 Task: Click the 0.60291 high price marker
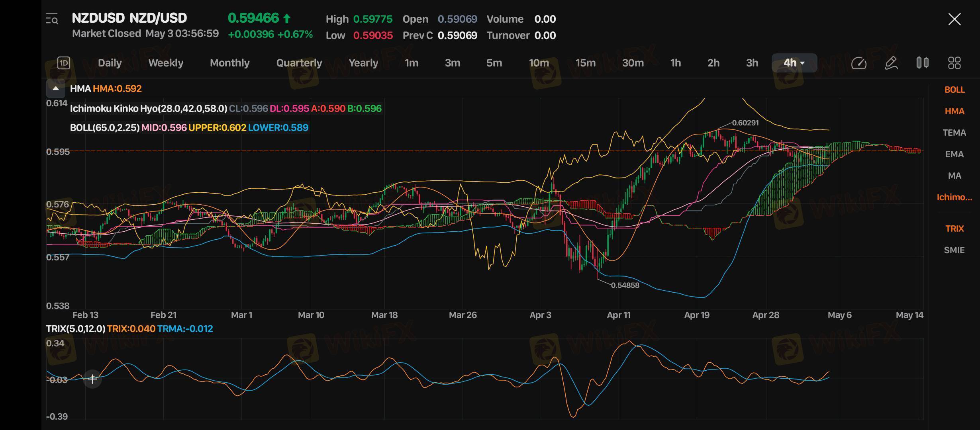tap(745, 123)
